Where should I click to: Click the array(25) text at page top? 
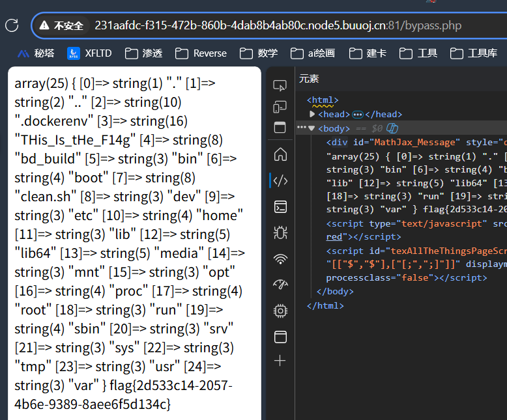42,83
